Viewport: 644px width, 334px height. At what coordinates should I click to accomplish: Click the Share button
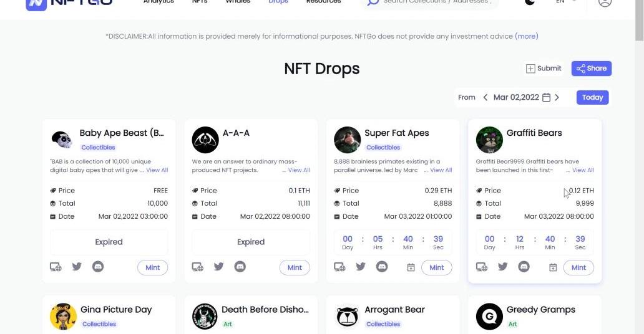click(x=592, y=69)
